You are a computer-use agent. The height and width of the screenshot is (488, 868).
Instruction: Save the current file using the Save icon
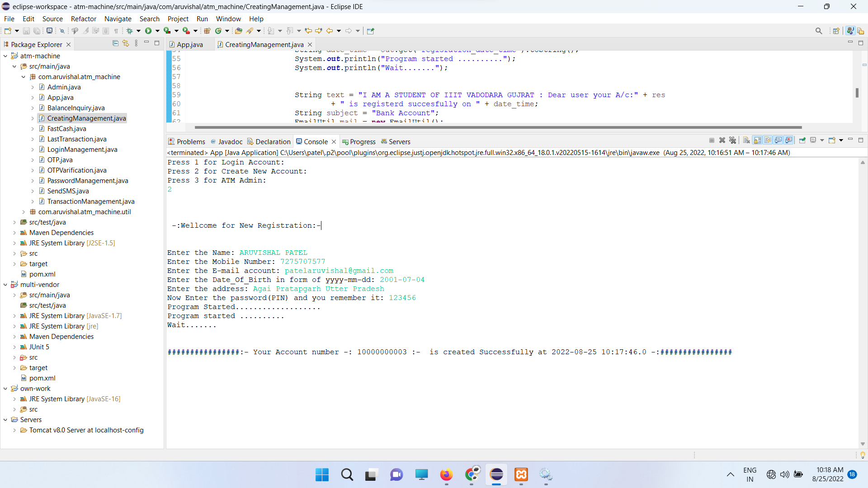coord(26,30)
